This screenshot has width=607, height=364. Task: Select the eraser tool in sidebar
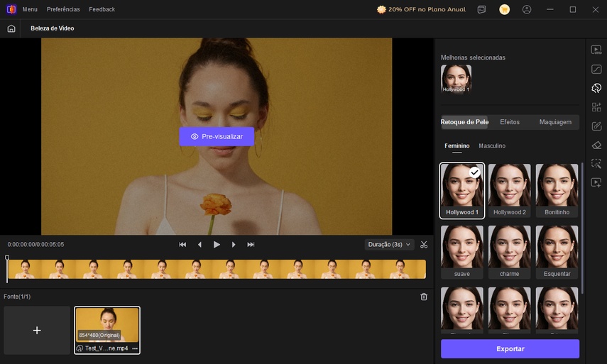point(596,145)
